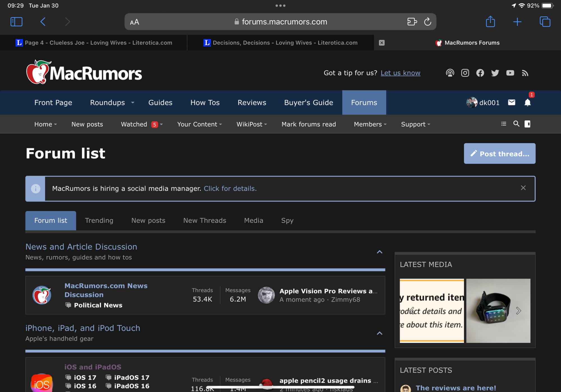Collapse News and Article Discussion category
This screenshot has height=392, width=561.
(x=379, y=252)
